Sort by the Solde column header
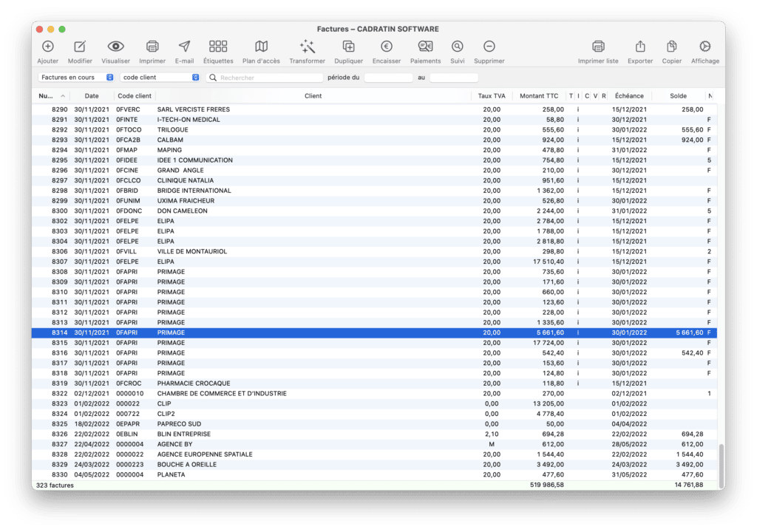The image size is (757, 532). coord(678,96)
